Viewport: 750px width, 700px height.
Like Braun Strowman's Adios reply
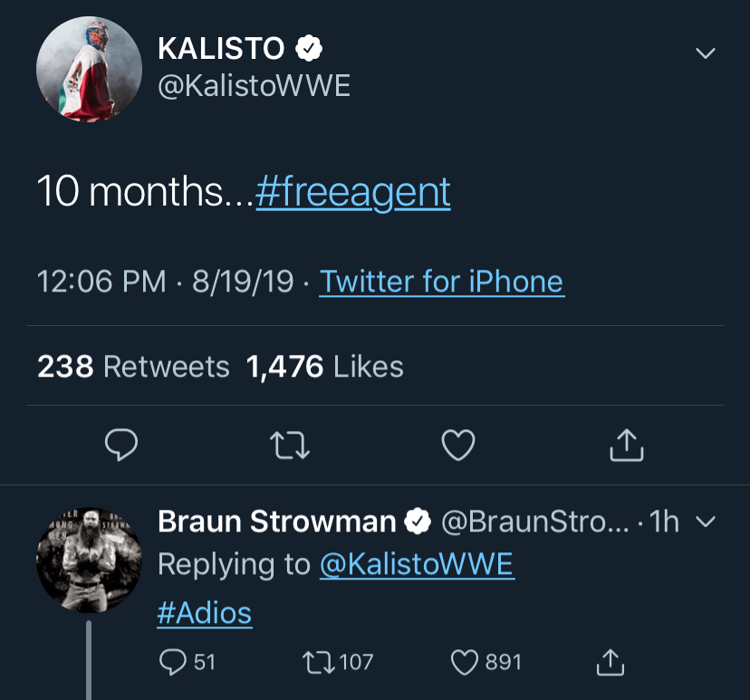coord(465,662)
